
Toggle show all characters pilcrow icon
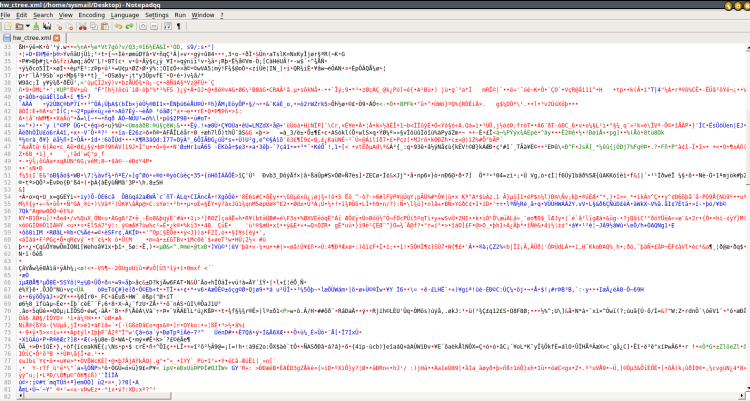(x=178, y=26)
